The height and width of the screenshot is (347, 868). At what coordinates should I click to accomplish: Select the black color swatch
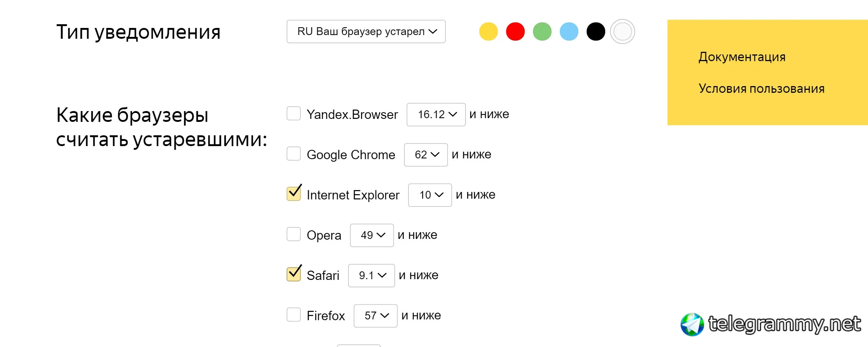[596, 32]
